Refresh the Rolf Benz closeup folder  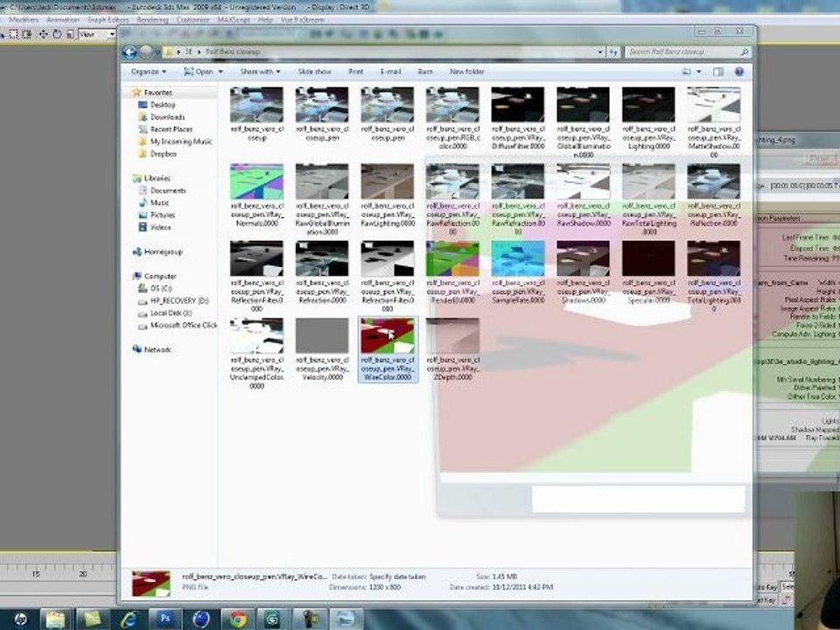[613, 52]
